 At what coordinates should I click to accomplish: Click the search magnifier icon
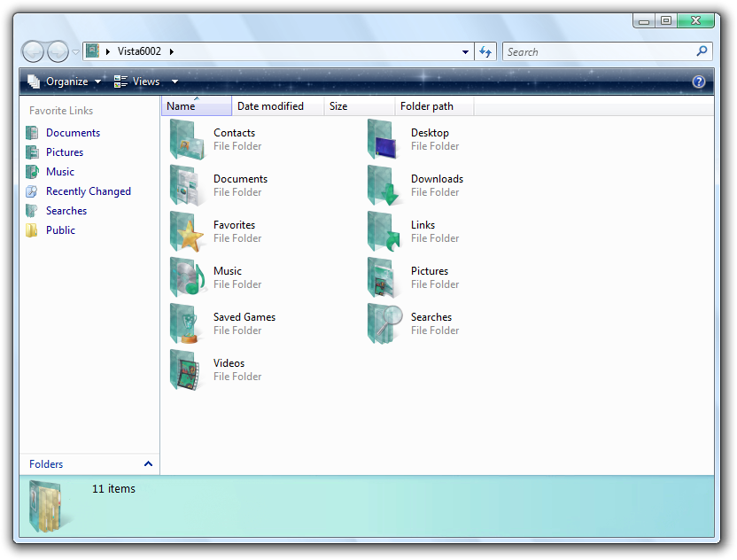(x=702, y=51)
